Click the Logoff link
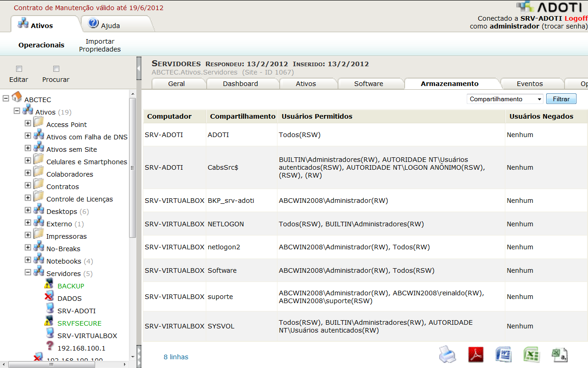Viewport: 588px width, 368px height. point(576,18)
